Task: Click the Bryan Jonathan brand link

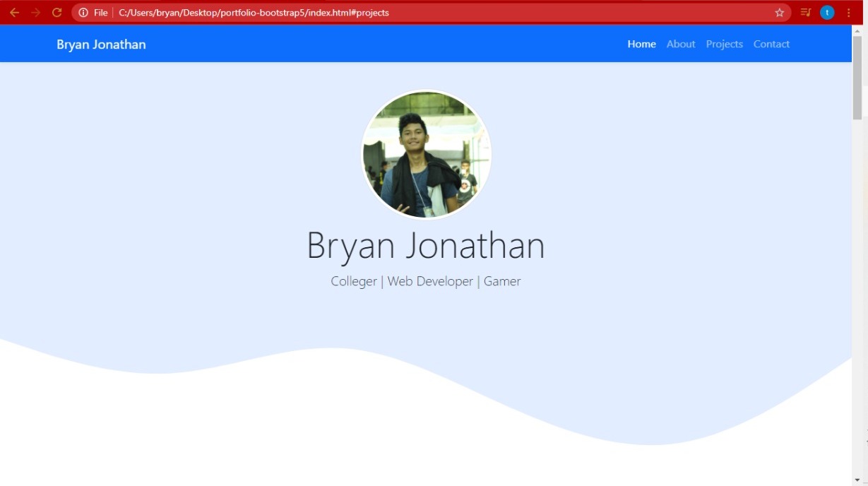Action: (101, 44)
